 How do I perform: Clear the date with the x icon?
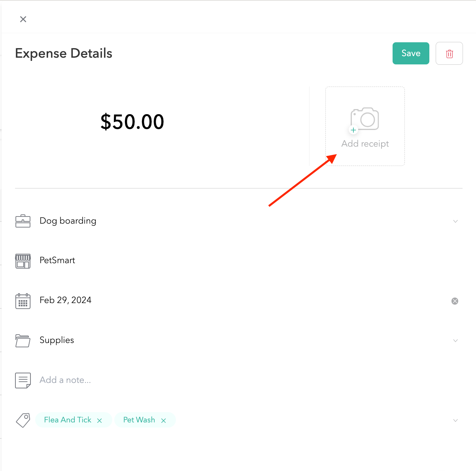pos(455,301)
